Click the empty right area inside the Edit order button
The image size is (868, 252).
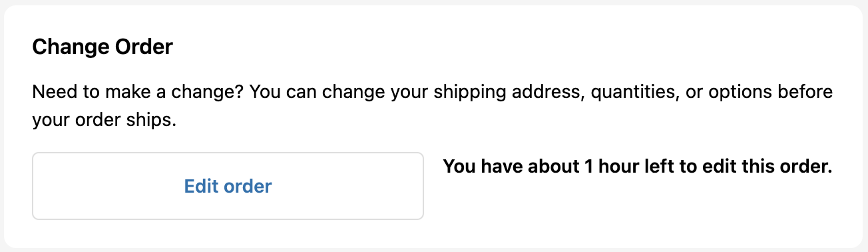[x=349, y=186]
